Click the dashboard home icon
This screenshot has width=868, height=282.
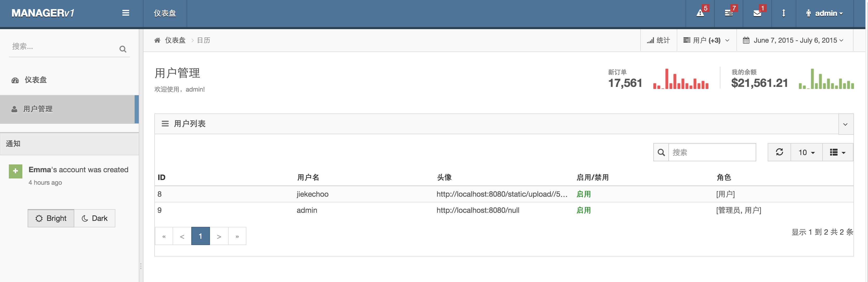157,40
